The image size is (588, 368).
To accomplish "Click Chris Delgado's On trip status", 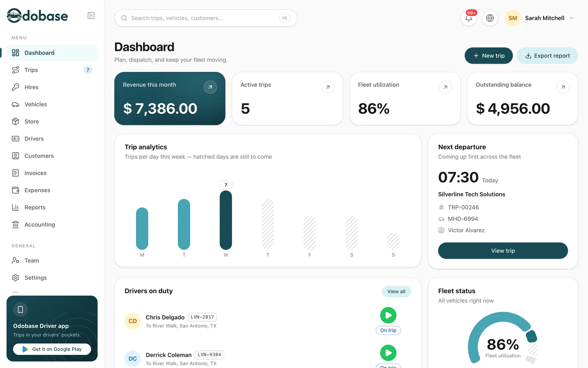I will 388,330.
